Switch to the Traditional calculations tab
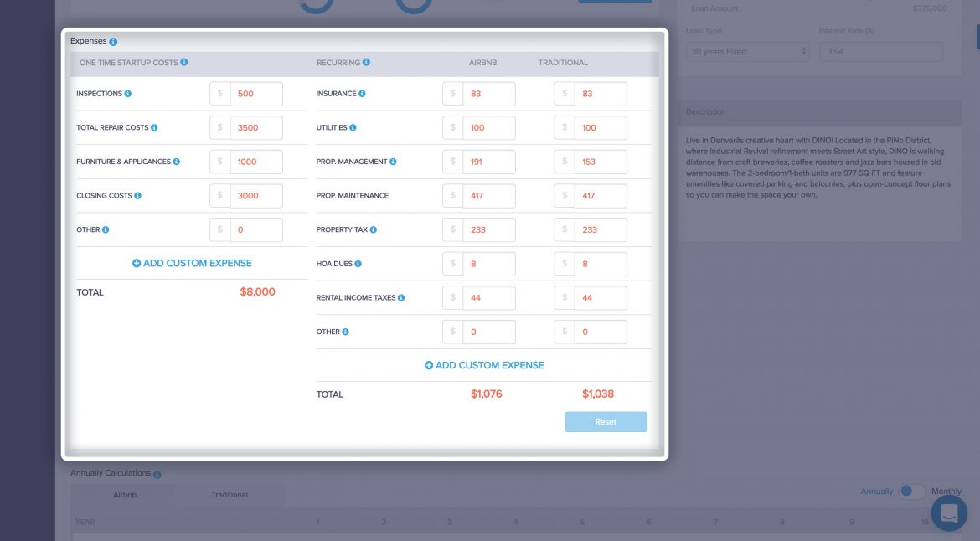Screen dimensions: 980x541 click(230, 495)
